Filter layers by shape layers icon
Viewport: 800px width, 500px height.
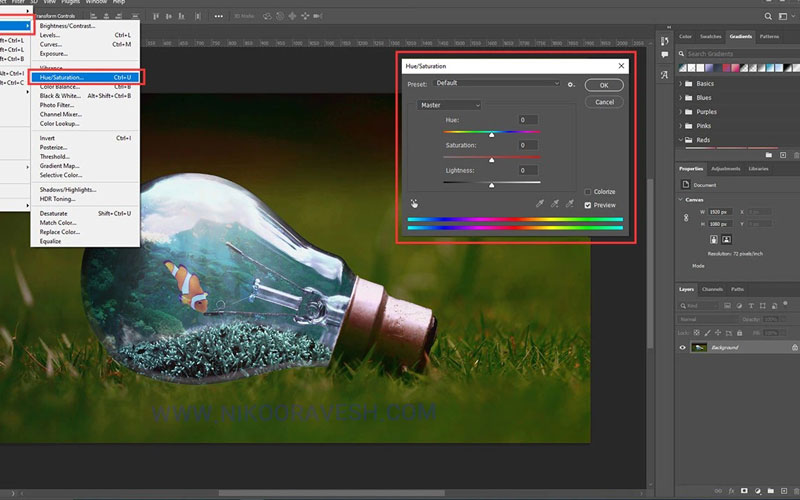763,306
